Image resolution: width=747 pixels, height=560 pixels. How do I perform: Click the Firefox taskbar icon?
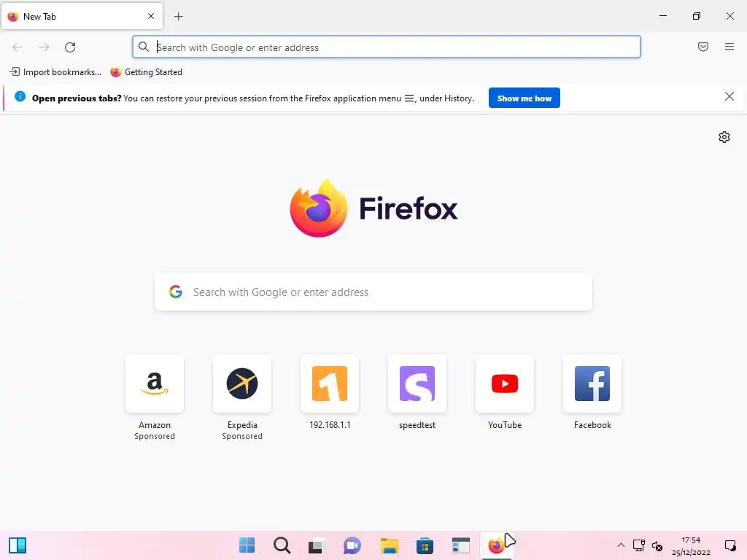click(x=496, y=545)
